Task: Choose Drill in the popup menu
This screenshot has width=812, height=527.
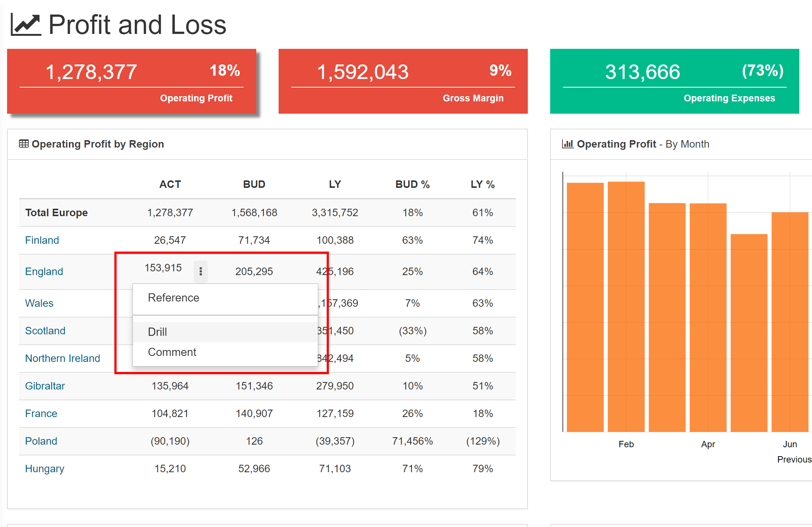Action: click(158, 332)
